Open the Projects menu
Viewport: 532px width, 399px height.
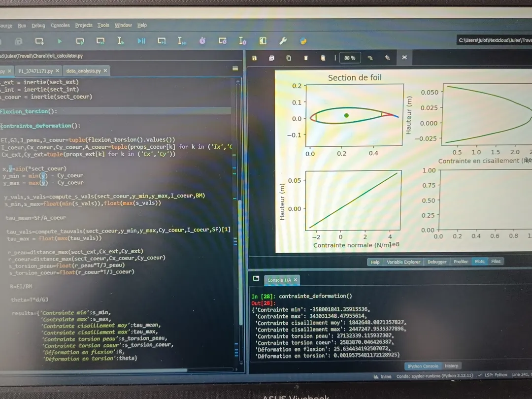pyautogui.click(x=84, y=25)
